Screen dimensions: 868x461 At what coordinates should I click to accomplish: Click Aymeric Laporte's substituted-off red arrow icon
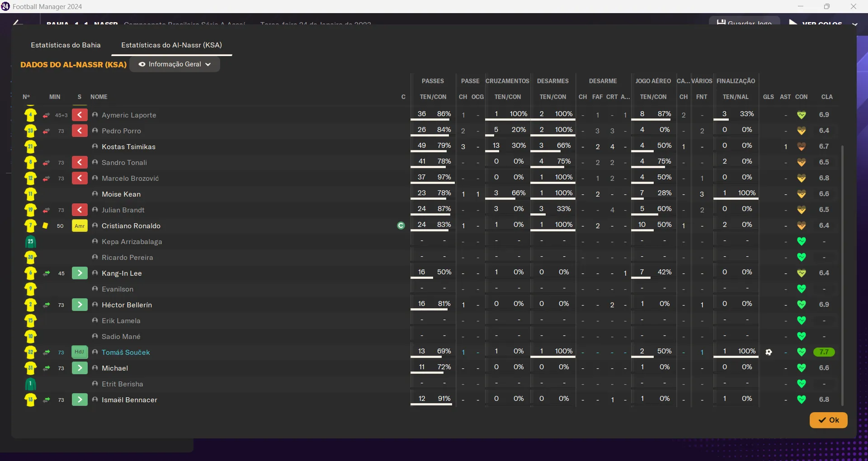80,115
